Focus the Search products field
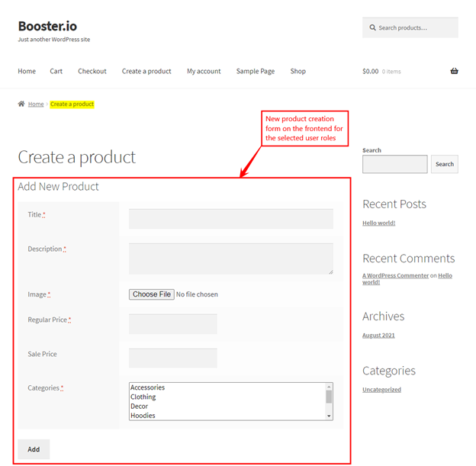The height and width of the screenshot is (466, 476). point(410,27)
